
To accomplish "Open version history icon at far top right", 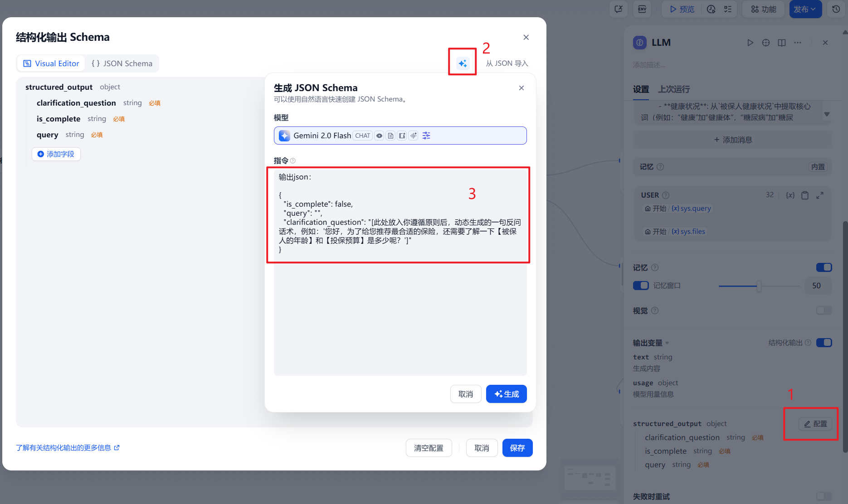I will click(x=836, y=9).
